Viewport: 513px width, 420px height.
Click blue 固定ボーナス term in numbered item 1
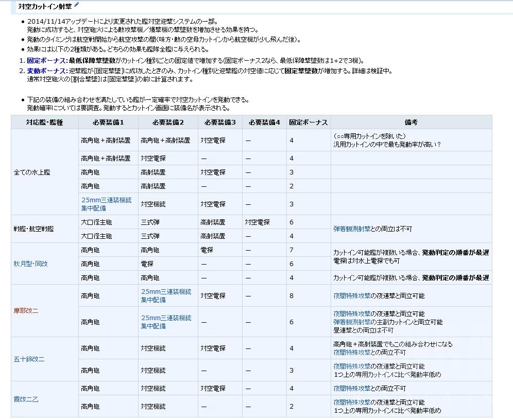46,60
